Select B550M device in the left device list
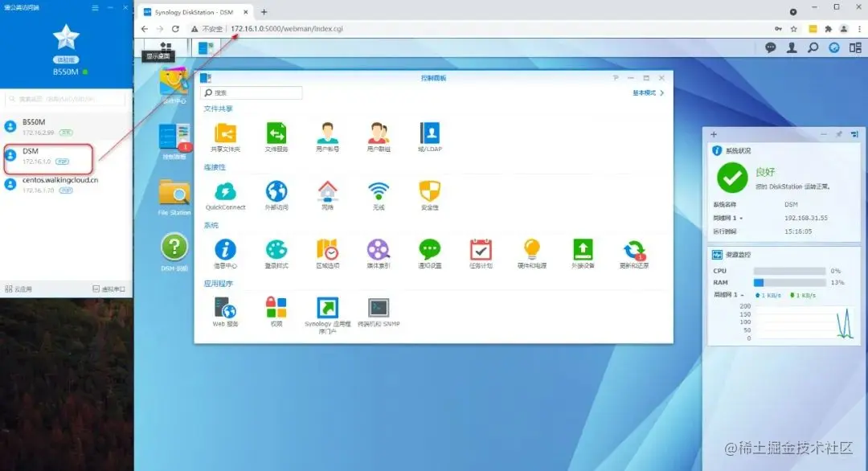Viewport: 868px width, 471px height. [x=66, y=127]
